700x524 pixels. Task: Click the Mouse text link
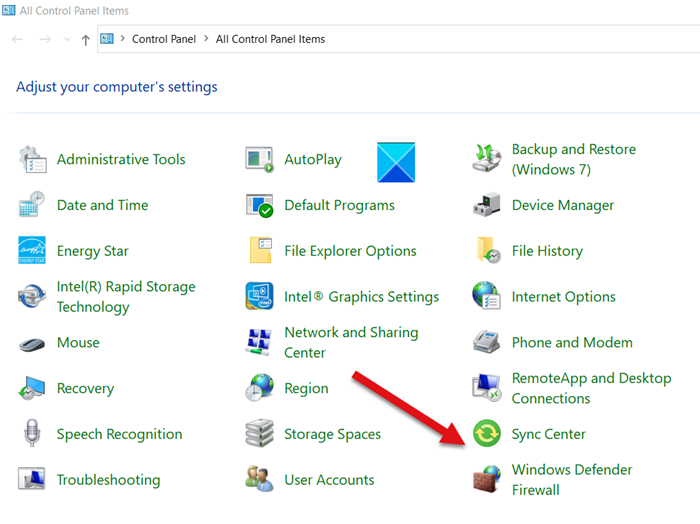pyautogui.click(x=78, y=343)
